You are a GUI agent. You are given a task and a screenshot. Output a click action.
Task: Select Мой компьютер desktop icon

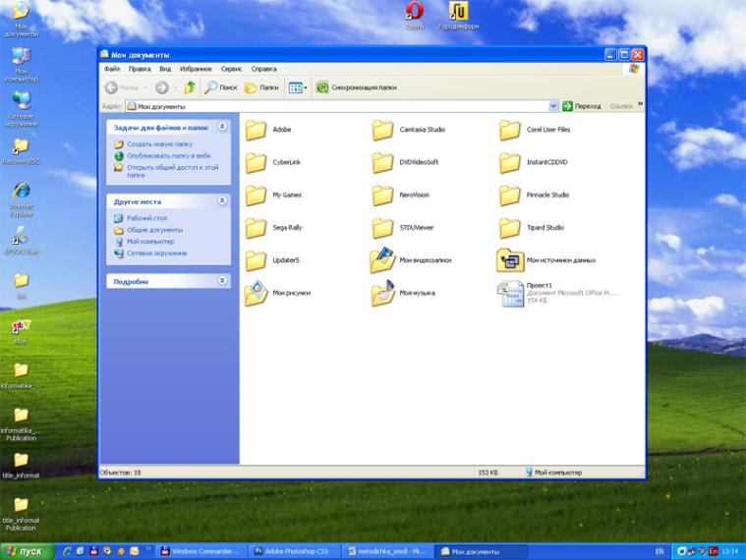21,65
